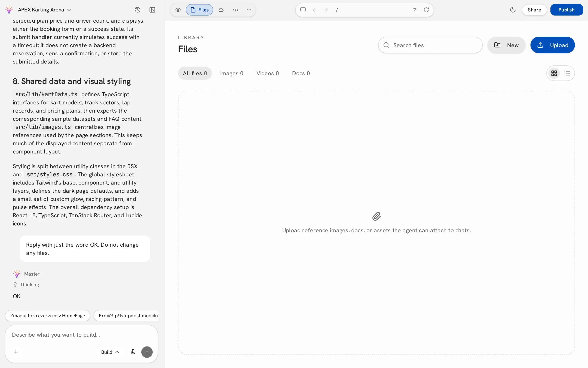Send the chat message arrow button
Viewport: 588px width, 368px height.
pos(147,352)
